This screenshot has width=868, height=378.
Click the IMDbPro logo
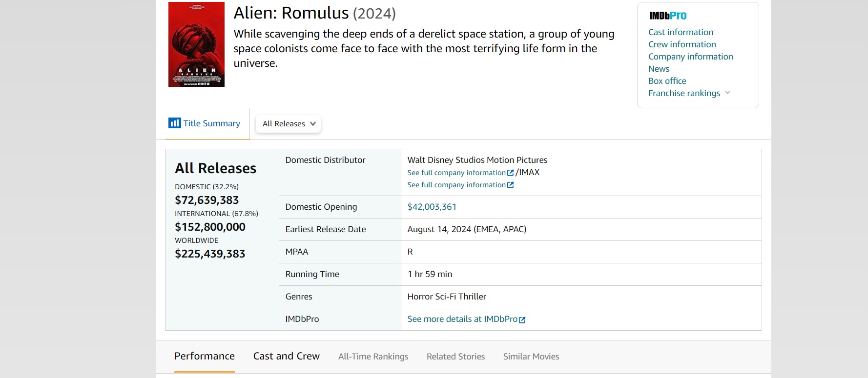click(x=667, y=16)
